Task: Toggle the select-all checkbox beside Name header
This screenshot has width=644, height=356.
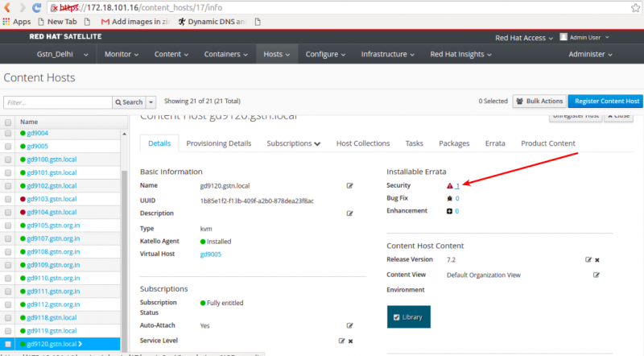Action: pos(8,122)
